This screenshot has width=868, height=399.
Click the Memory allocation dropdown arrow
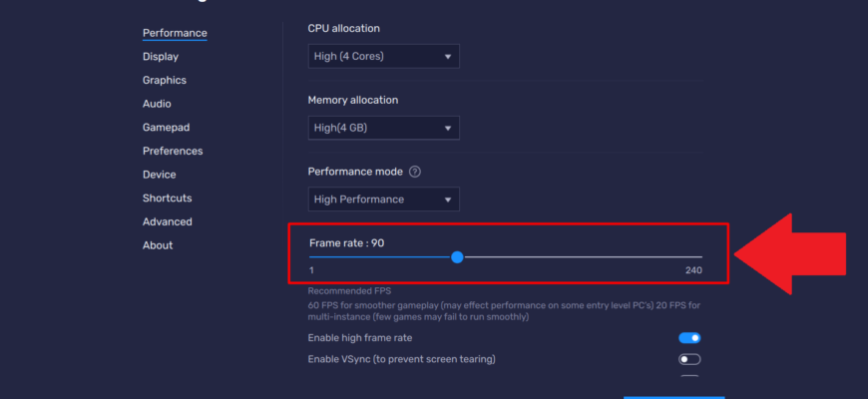pos(448,129)
